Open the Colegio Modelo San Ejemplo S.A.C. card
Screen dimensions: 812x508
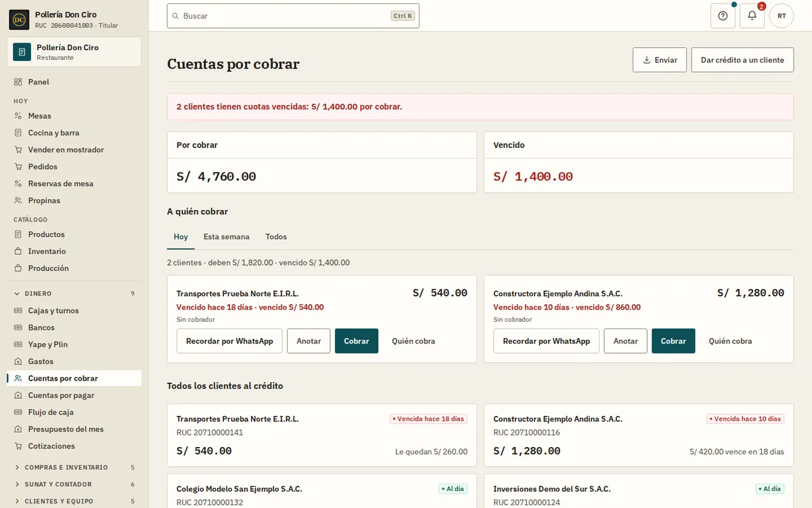pyautogui.click(x=322, y=491)
